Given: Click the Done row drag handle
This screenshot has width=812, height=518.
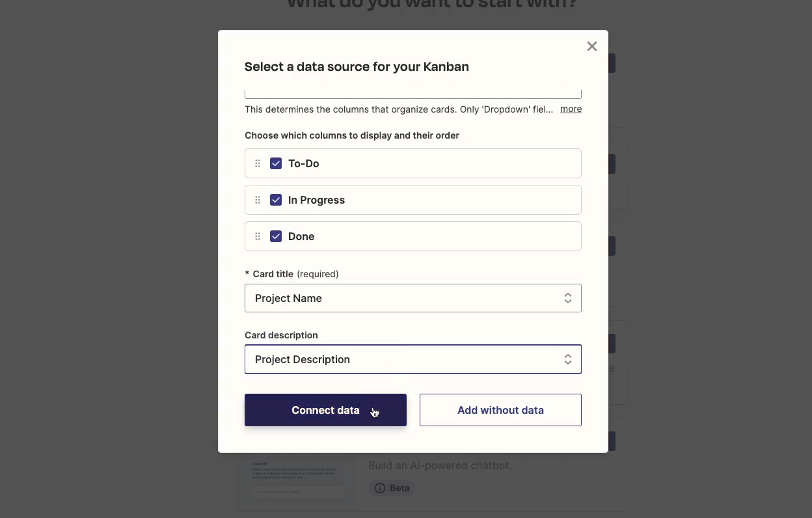Looking at the screenshot, I should click(x=258, y=236).
